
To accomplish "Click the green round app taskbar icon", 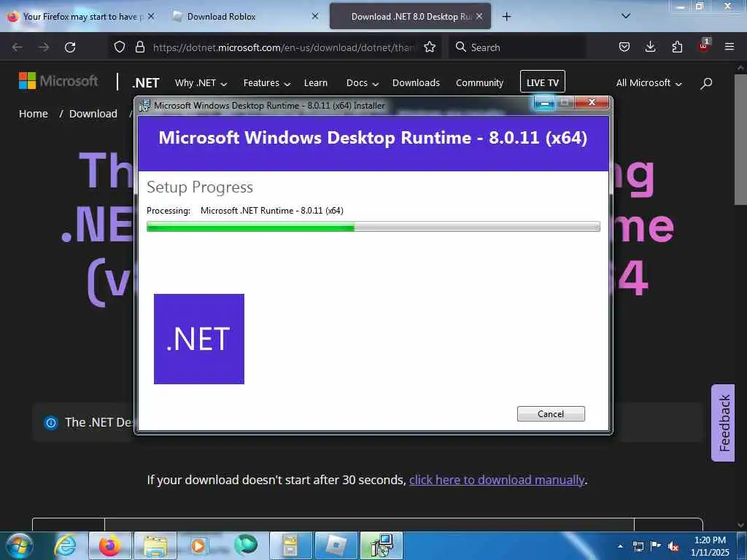I will tap(245, 545).
